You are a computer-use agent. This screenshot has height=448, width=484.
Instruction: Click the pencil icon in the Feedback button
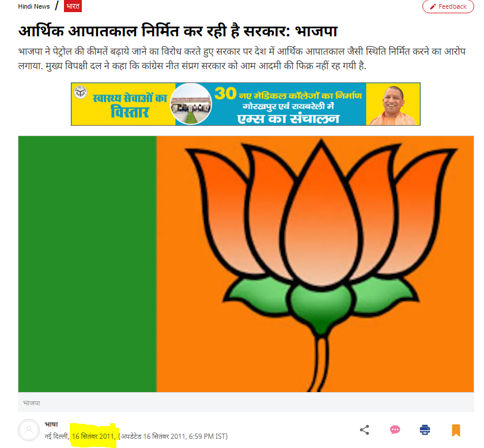433,6
